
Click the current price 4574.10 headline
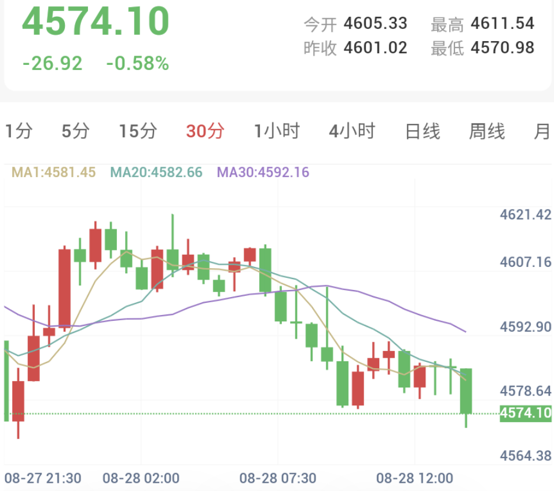96,21
